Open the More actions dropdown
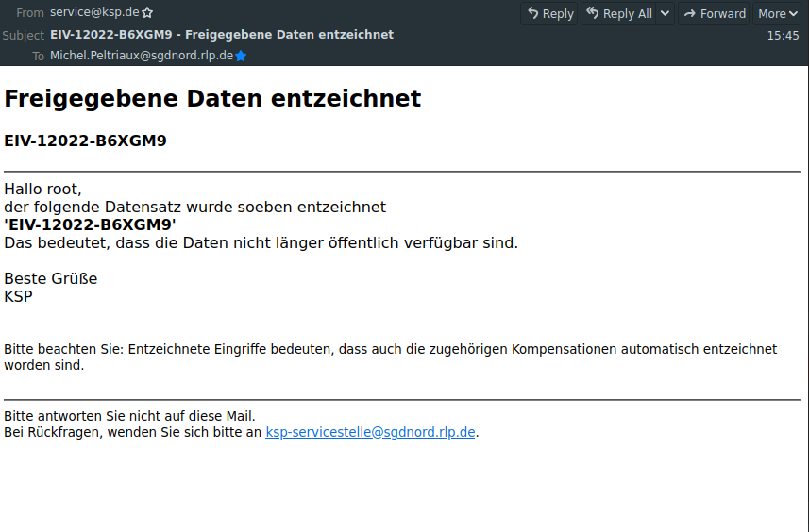Screen dimensions: 809x532 tap(778, 13)
